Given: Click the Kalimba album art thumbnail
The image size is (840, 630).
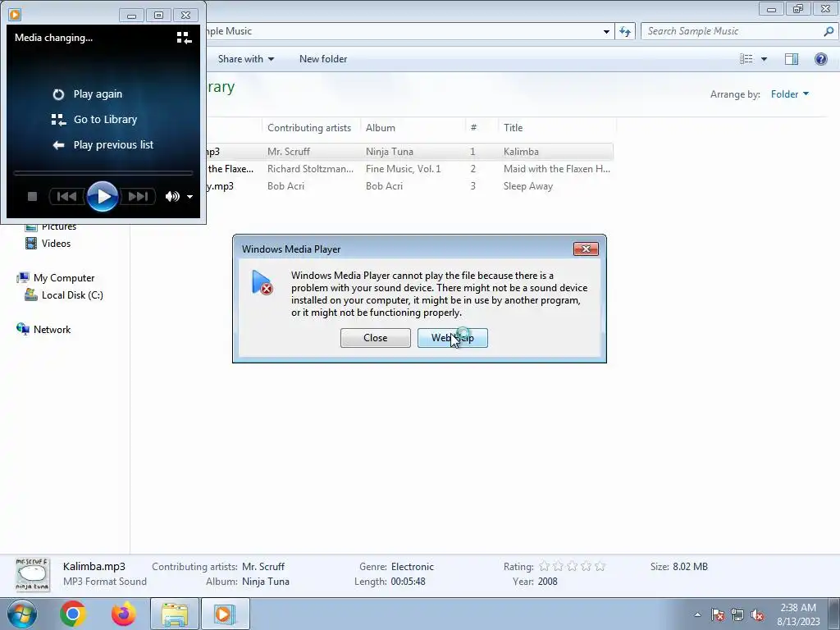Looking at the screenshot, I should point(33,573).
